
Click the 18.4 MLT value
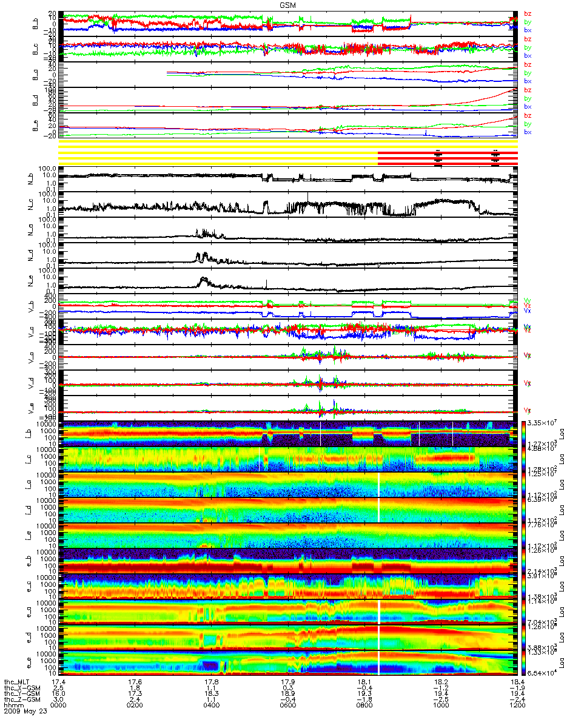coord(517,682)
